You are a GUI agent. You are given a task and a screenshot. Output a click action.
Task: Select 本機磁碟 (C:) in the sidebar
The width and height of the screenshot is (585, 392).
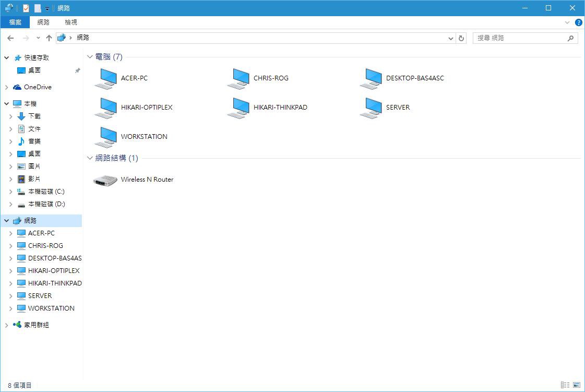tap(46, 192)
